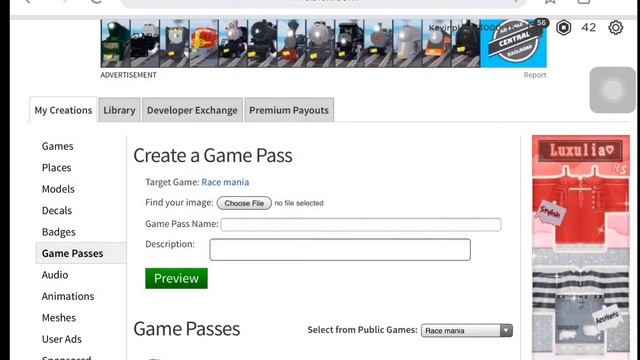Screen dimensions: 640x360
Task: Focus the Description text box
Action: click(x=340, y=249)
